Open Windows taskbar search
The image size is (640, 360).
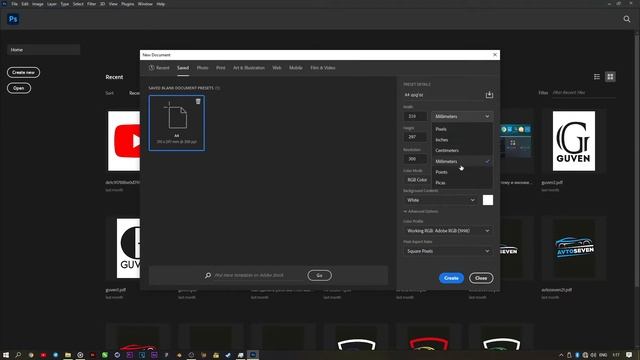coord(18,355)
